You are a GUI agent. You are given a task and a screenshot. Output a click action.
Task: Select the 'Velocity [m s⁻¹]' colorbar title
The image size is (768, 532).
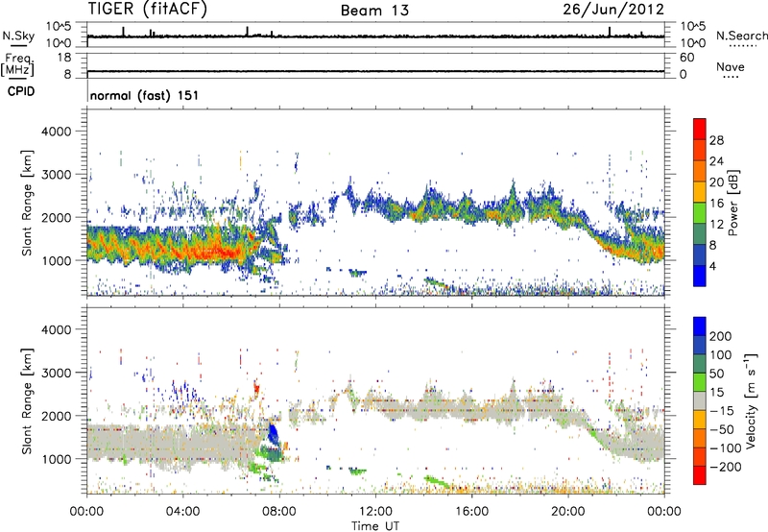point(751,401)
